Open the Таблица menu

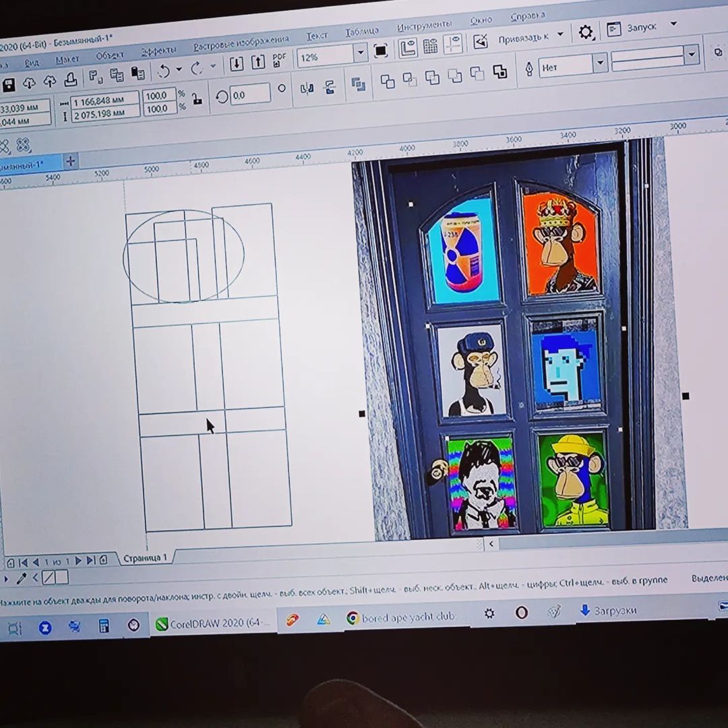pyautogui.click(x=362, y=31)
